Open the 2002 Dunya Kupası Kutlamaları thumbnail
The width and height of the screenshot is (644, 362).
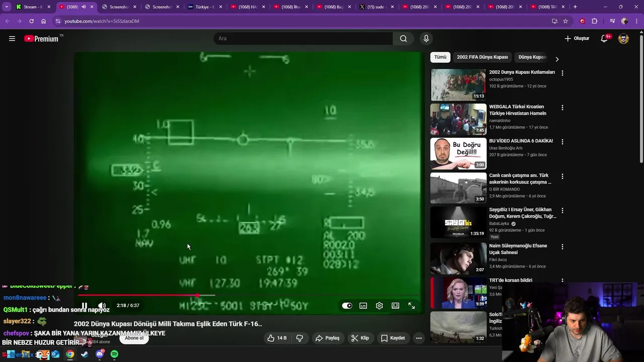click(458, 84)
